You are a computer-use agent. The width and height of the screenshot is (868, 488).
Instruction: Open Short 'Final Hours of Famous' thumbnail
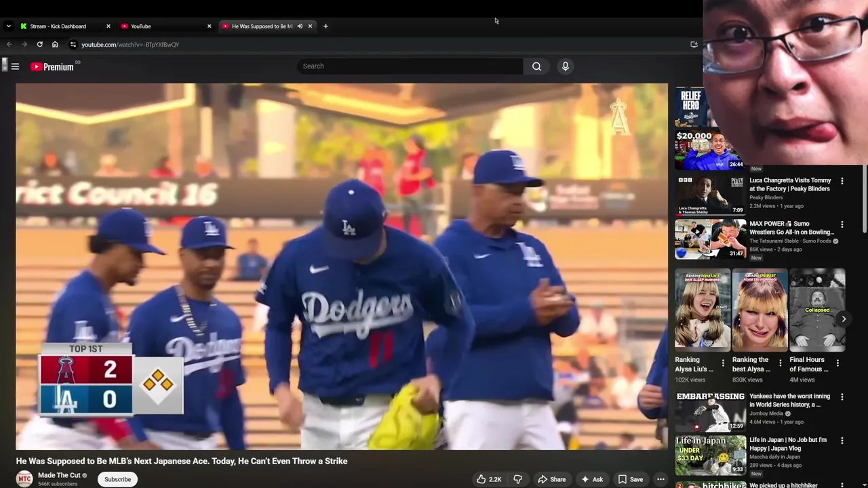click(817, 310)
